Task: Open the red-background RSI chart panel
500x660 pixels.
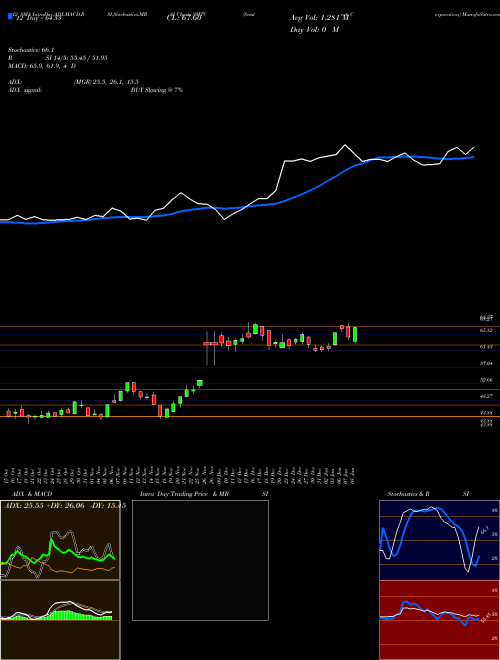Action: pos(439,620)
